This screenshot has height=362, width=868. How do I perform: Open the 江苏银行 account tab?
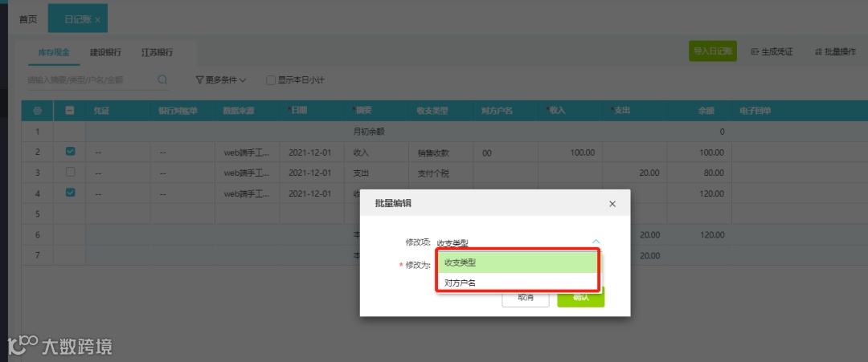pos(158,52)
